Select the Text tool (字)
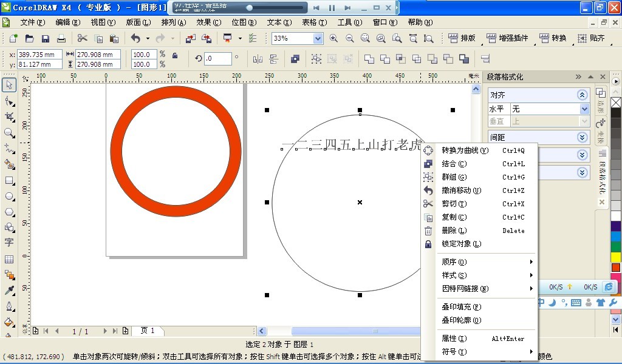This screenshot has height=364, width=622. [9, 243]
